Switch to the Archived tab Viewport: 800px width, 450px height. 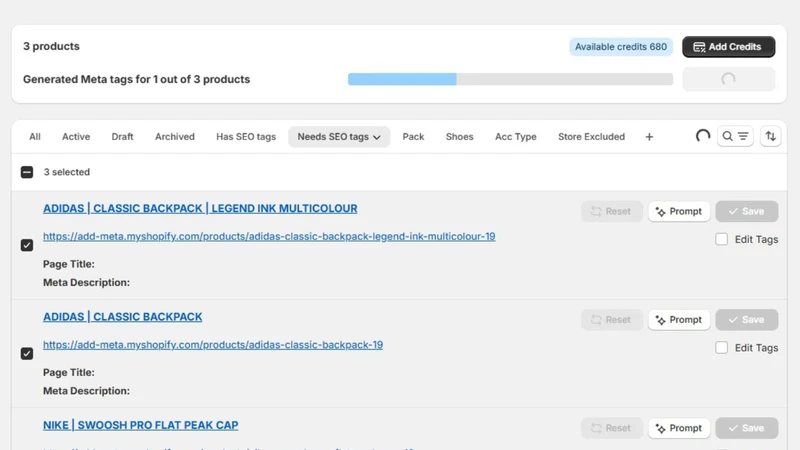click(x=175, y=137)
